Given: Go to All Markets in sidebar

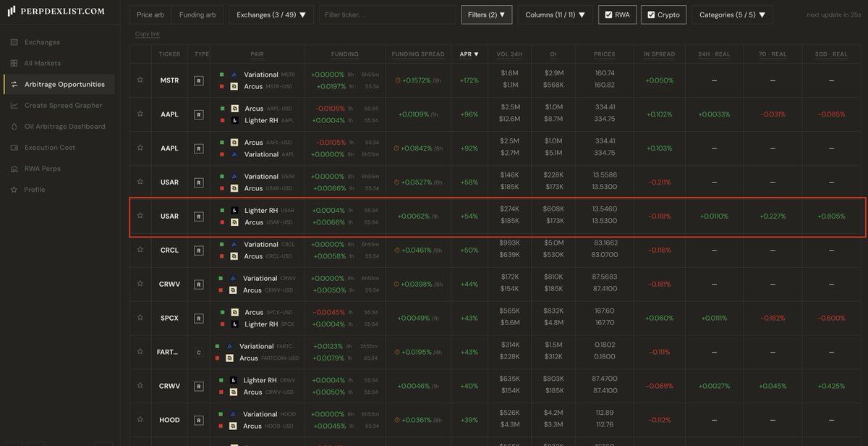Looking at the screenshot, I should (x=42, y=63).
